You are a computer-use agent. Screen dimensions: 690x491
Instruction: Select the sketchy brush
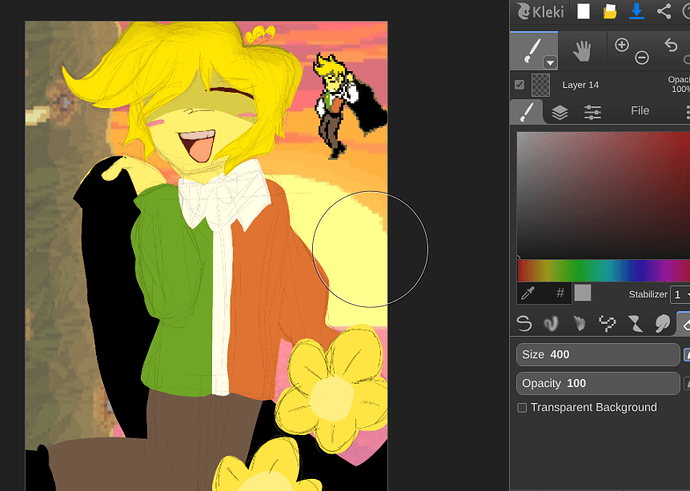click(580, 323)
